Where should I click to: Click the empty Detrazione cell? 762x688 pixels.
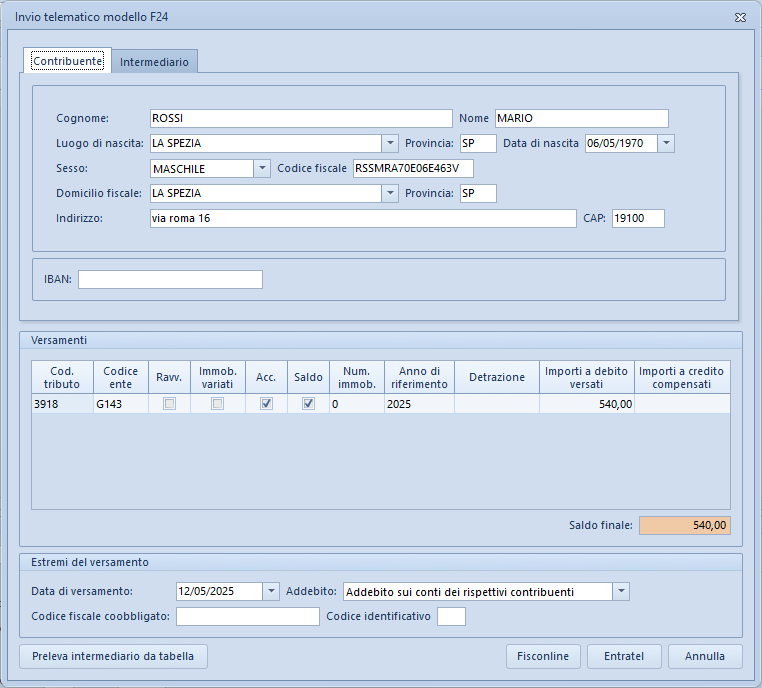point(497,404)
